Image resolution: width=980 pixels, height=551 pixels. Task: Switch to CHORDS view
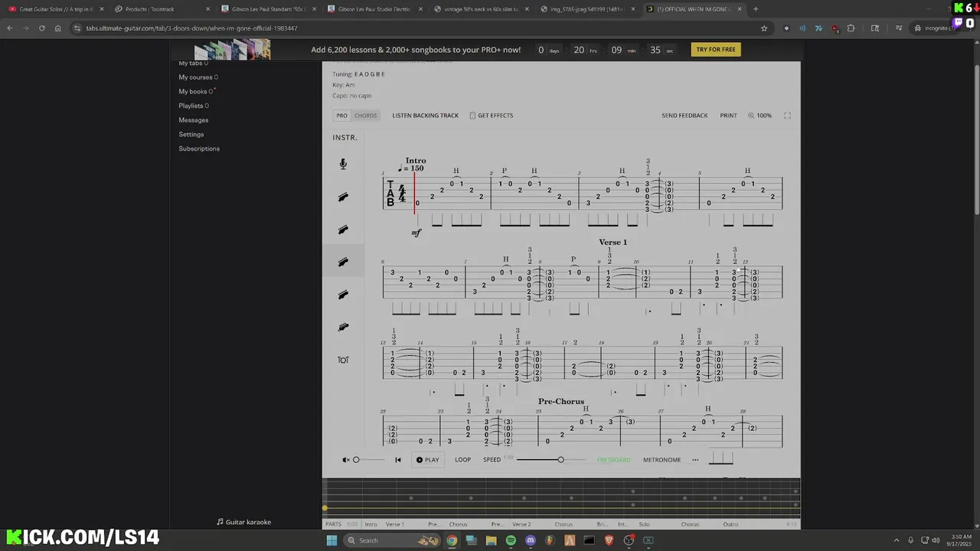[x=366, y=116]
